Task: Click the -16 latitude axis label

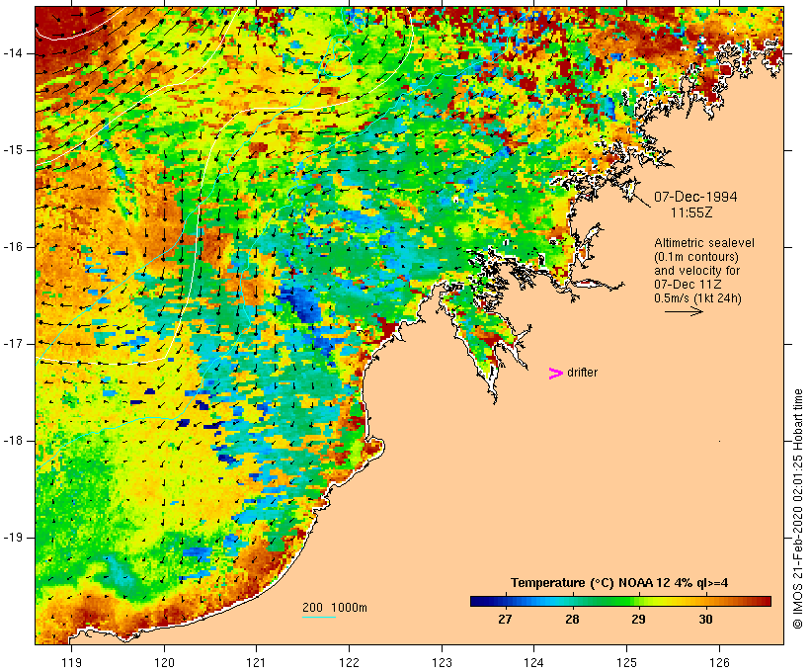Action: click(13, 247)
